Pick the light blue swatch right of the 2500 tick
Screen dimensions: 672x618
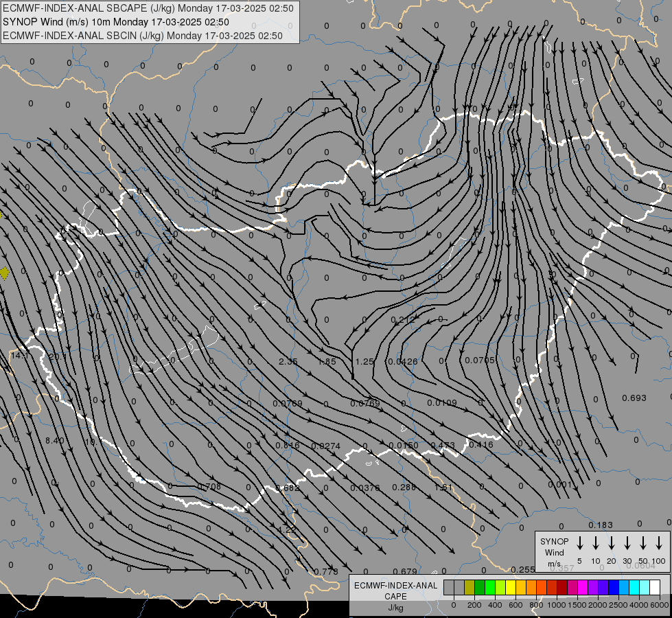coord(624,587)
